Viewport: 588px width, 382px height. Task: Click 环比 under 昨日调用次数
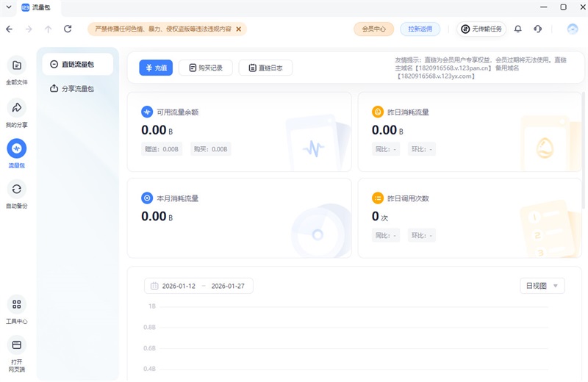coord(421,235)
